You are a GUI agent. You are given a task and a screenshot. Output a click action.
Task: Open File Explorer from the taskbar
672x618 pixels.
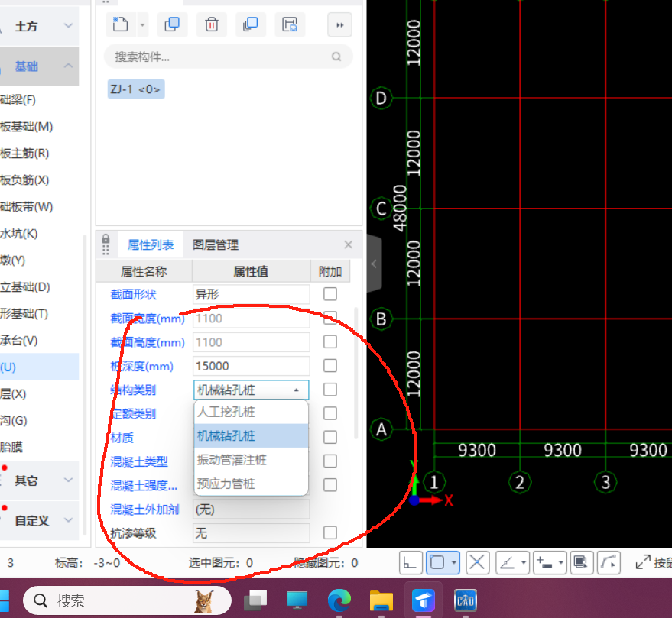381,600
